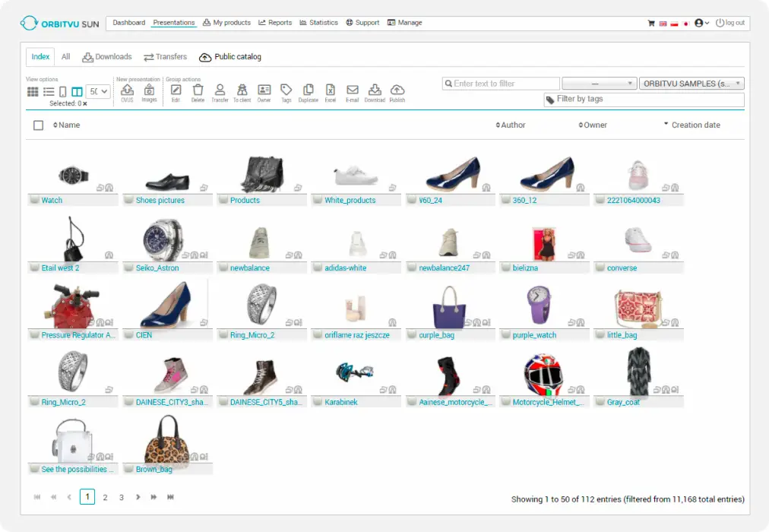
Task: Switch to grid thumbnail view
Action: 33,92
